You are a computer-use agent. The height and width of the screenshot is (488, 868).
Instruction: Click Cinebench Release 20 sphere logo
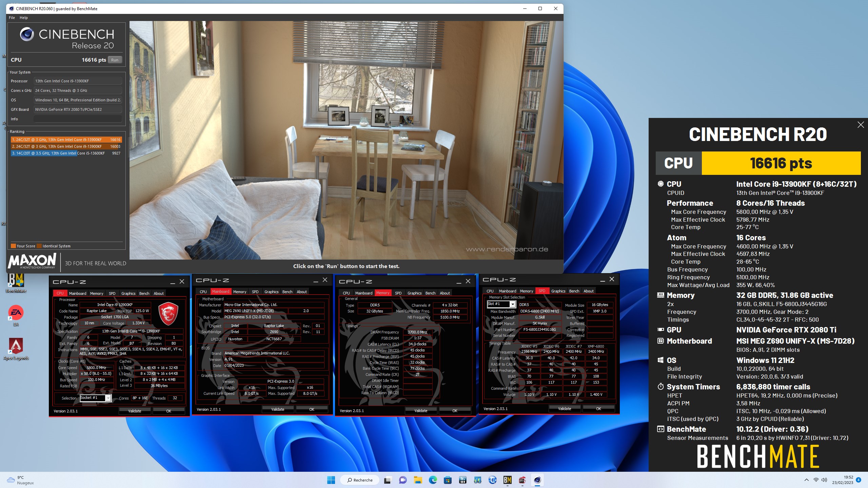coord(27,34)
